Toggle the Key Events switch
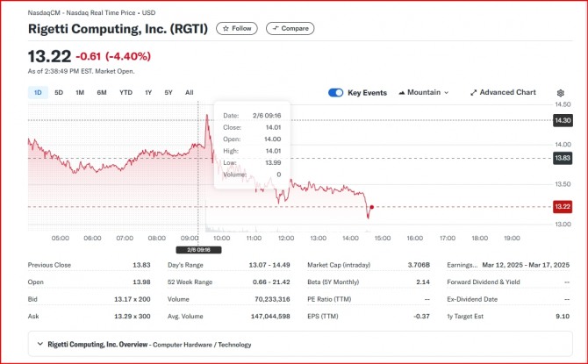The image size is (588, 364). coord(336,92)
